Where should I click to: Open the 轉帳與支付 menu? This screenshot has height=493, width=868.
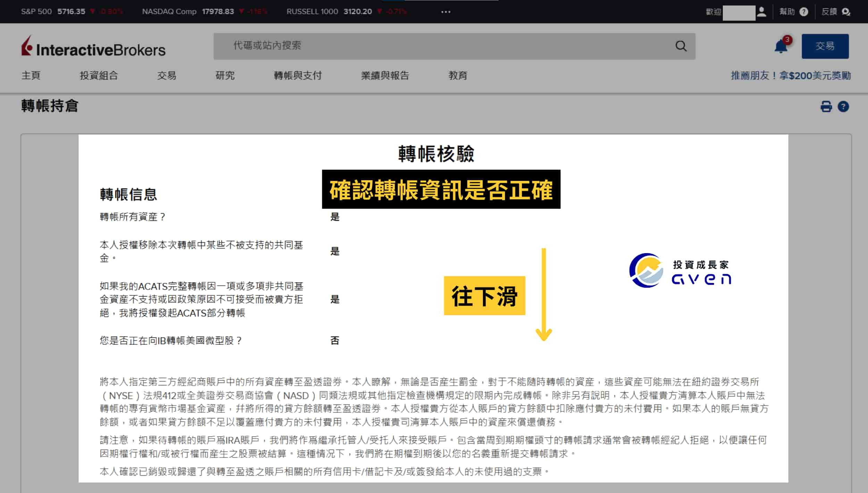298,75
